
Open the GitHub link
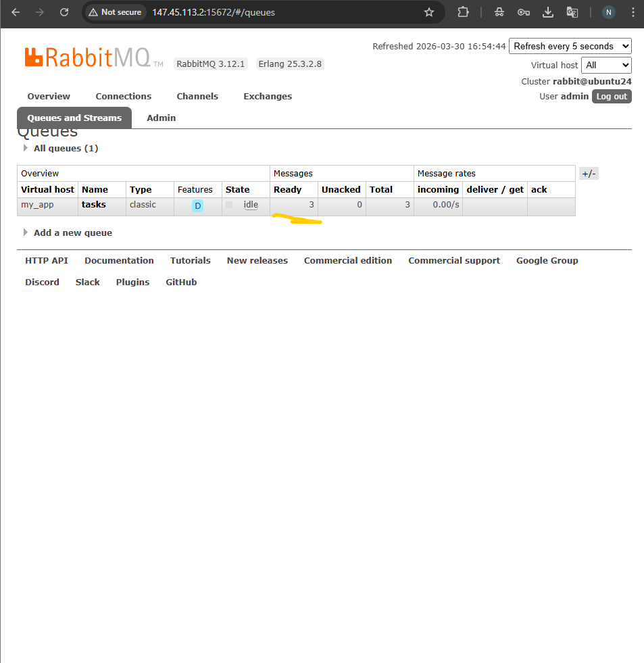click(x=181, y=283)
